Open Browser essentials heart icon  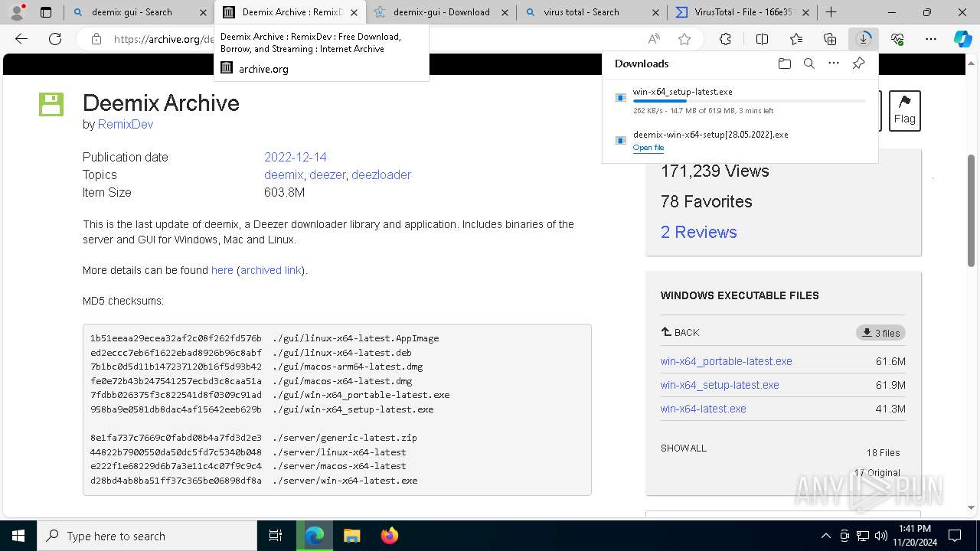(897, 39)
